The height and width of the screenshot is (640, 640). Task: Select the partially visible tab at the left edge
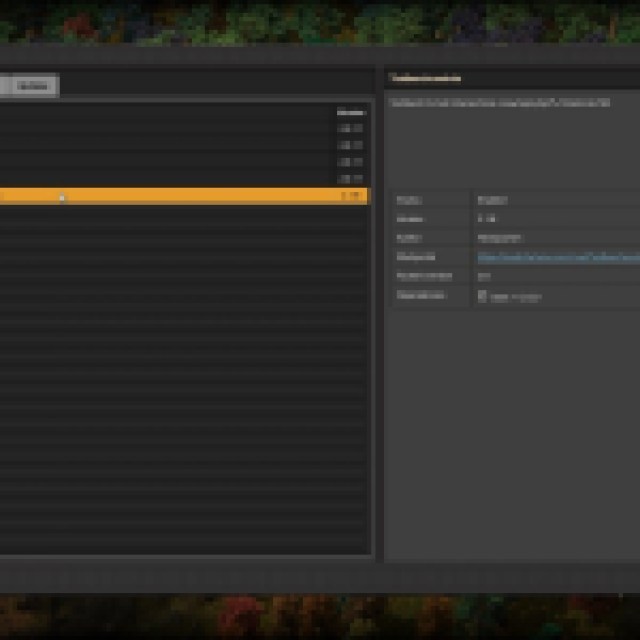click(x=4, y=86)
